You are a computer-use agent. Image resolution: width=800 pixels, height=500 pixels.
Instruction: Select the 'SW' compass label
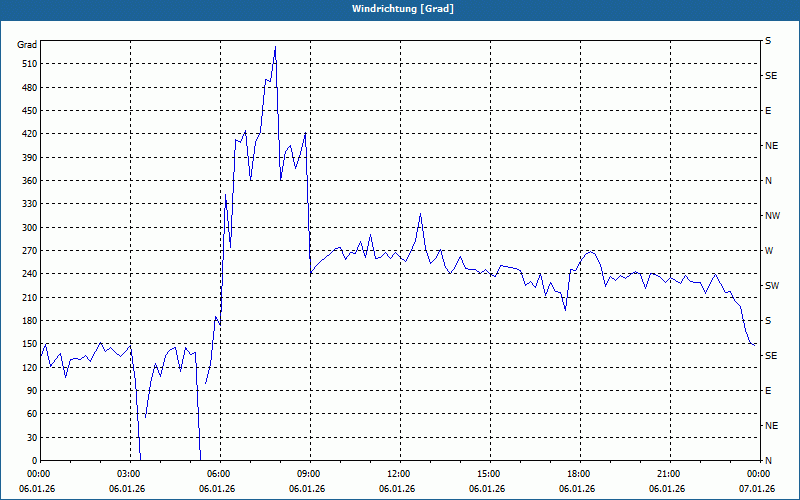pyautogui.click(x=772, y=286)
